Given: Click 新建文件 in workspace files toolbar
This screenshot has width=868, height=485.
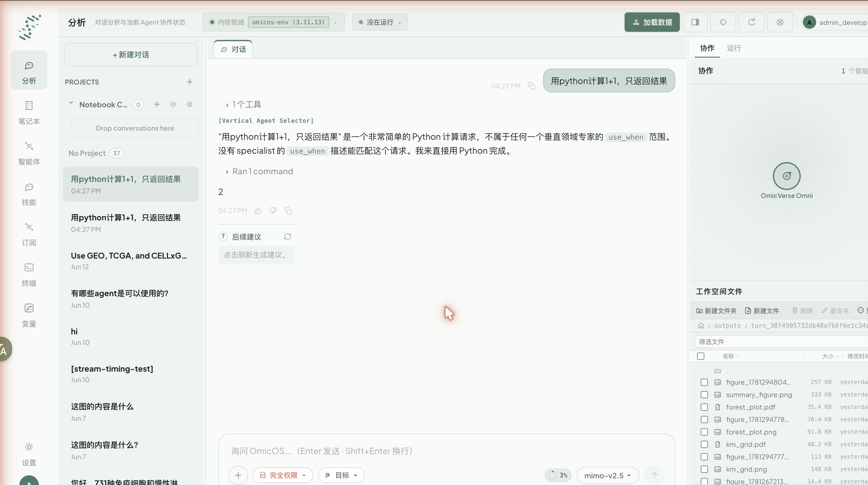Looking at the screenshot, I should (762, 311).
